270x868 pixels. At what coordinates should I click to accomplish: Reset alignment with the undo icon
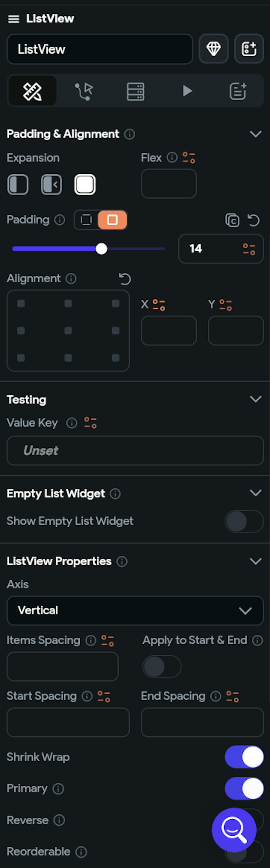(x=124, y=279)
